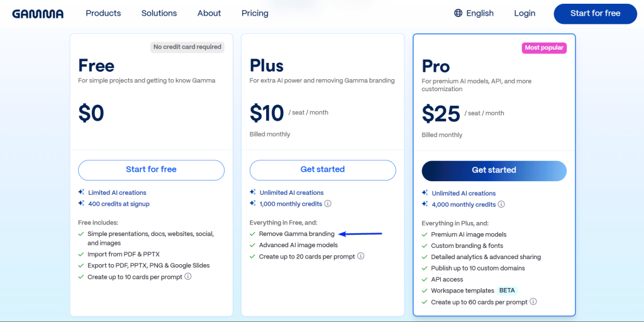Click the Login link
Screen dimensions: 644x322
(525, 13)
